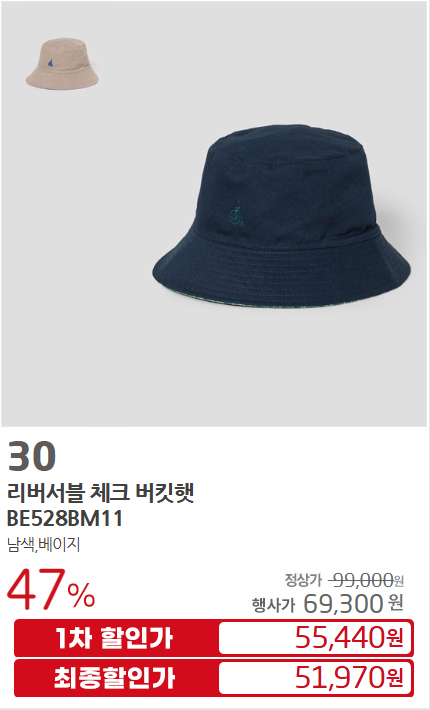Click the 69,300 원 event price
This screenshot has width=430, height=710.
click(353, 604)
